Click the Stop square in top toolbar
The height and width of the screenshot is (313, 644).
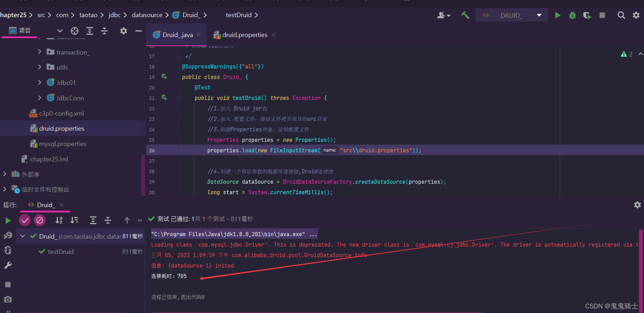pyautogui.click(x=602, y=15)
